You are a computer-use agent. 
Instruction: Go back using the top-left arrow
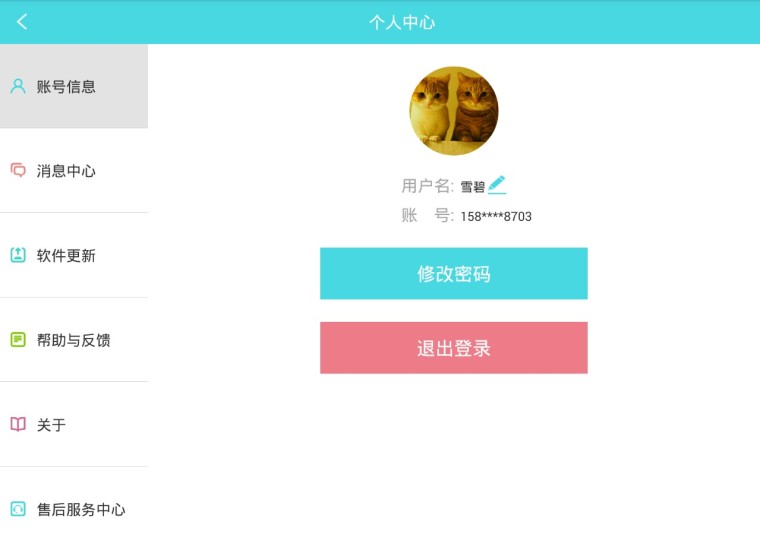click(x=22, y=22)
